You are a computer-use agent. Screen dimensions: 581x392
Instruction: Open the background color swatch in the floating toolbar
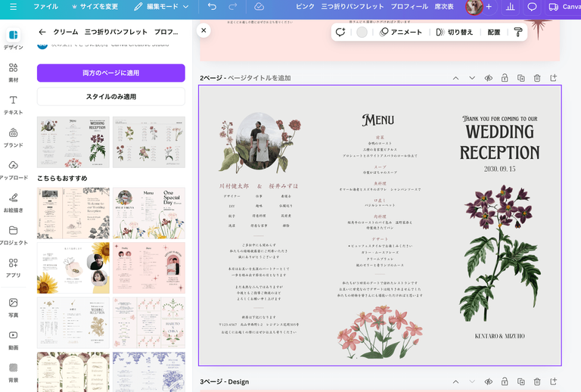tap(362, 33)
